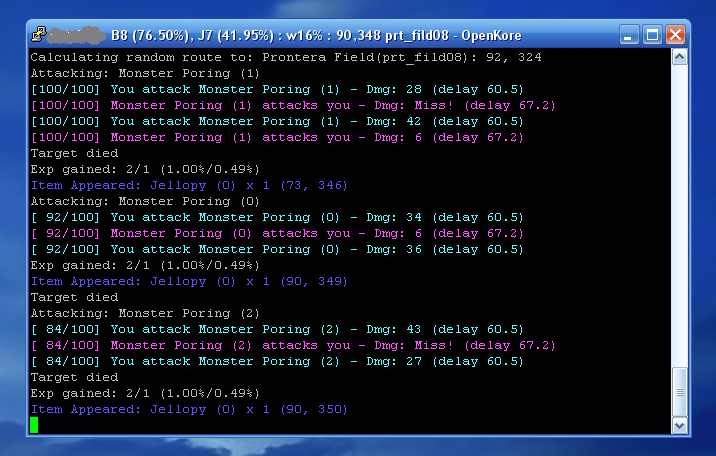716x456 pixels.
Task: Click the green console cursor block
Action: [34, 425]
